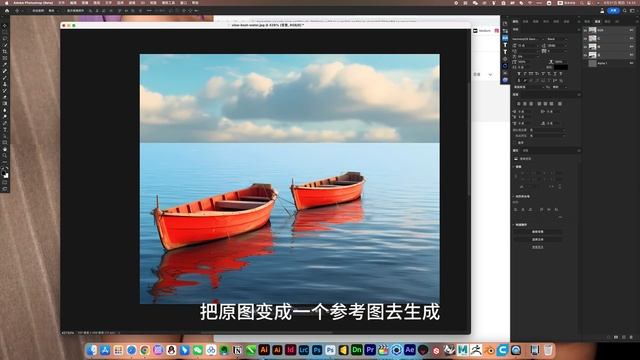Open the font size dropdown
Screen dimensions: 640x360
[527, 45]
